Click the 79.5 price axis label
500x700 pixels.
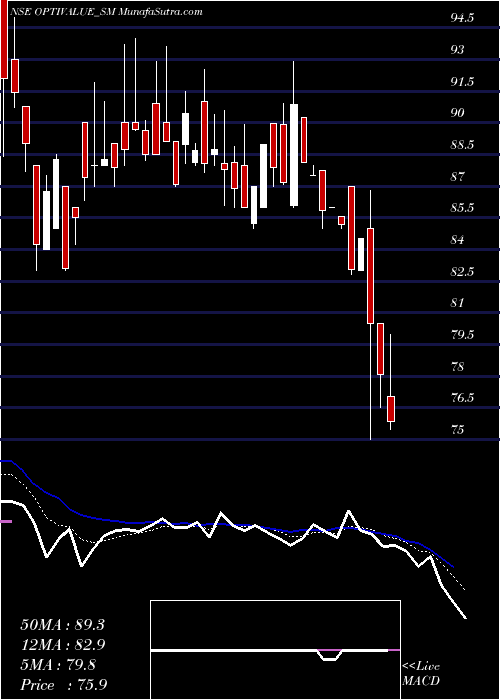(462, 335)
